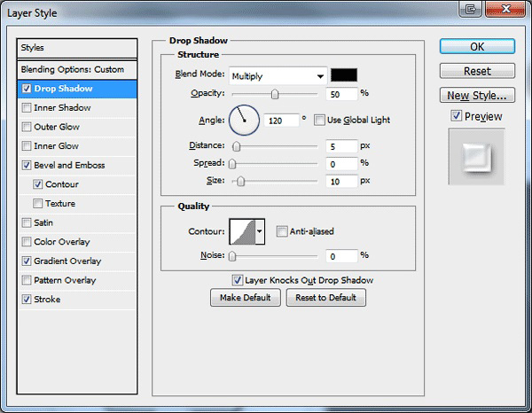Click the Opacity slider handle
The image size is (532, 413).
click(275, 94)
